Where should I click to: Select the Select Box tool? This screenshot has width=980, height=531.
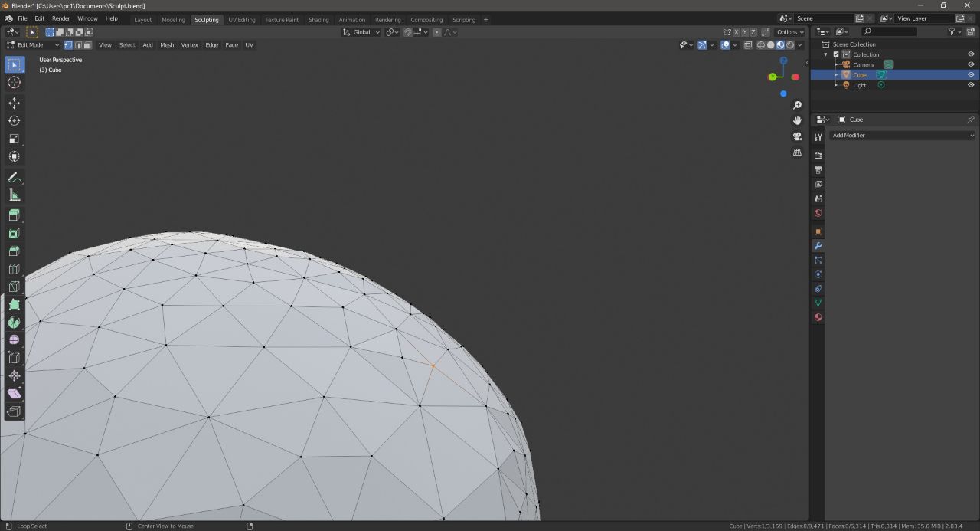(15, 65)
